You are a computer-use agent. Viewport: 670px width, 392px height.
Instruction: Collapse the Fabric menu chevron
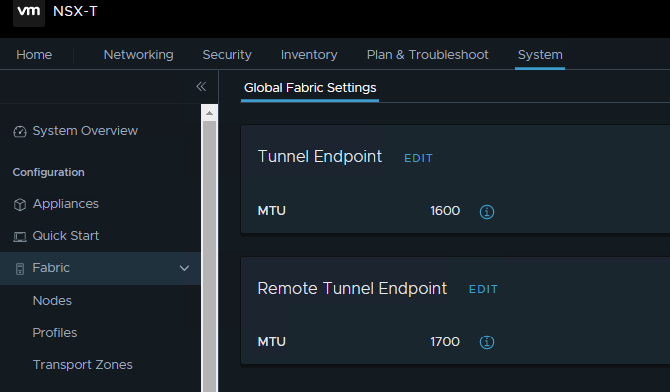click(184, 268)
